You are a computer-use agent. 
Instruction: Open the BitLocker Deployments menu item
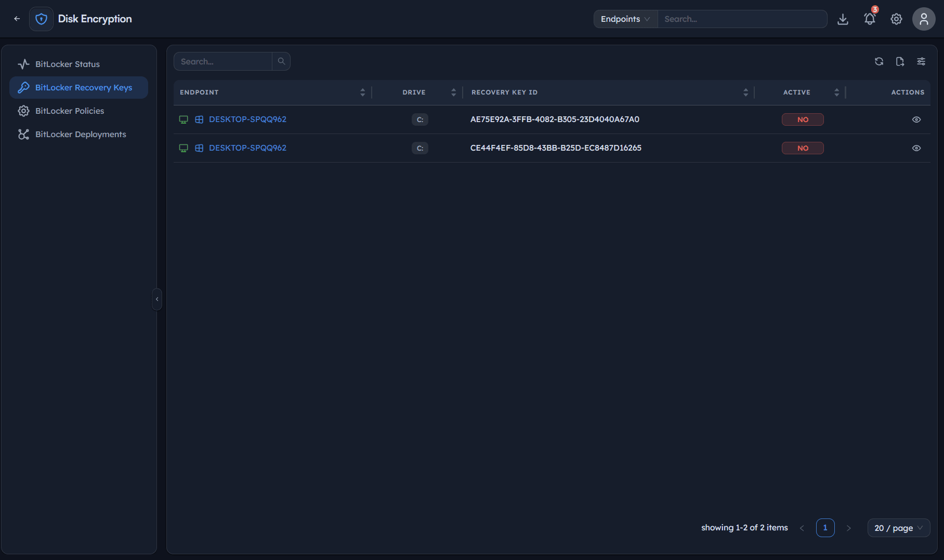pyautogui.click(x=79, y=134)
